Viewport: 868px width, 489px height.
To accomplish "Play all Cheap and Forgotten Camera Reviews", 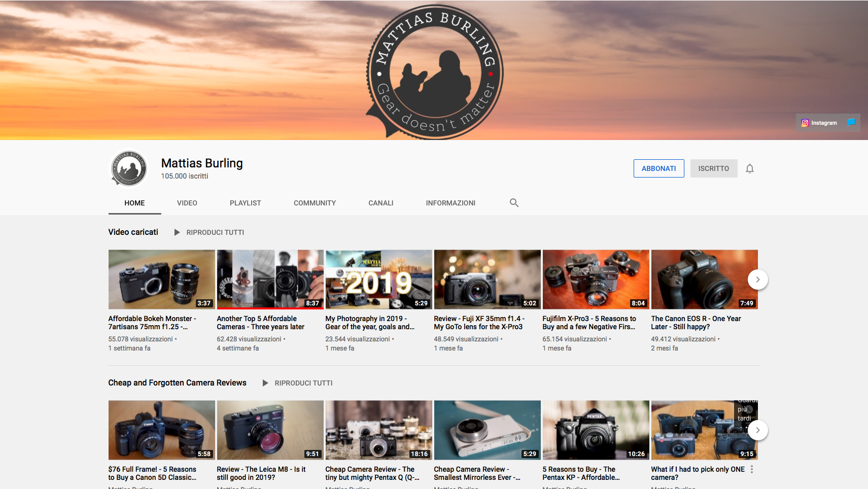I will click(x=298, y=383).
